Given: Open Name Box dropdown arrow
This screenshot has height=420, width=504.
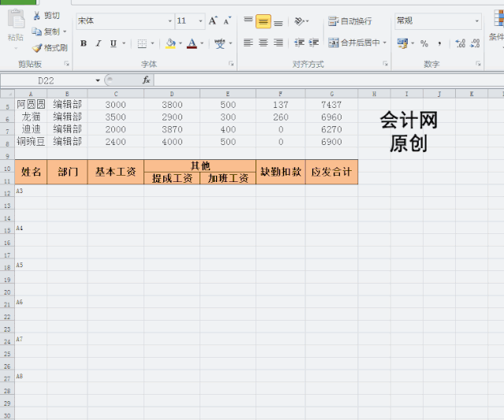Looking at the screenshot, I should (98, 80).
